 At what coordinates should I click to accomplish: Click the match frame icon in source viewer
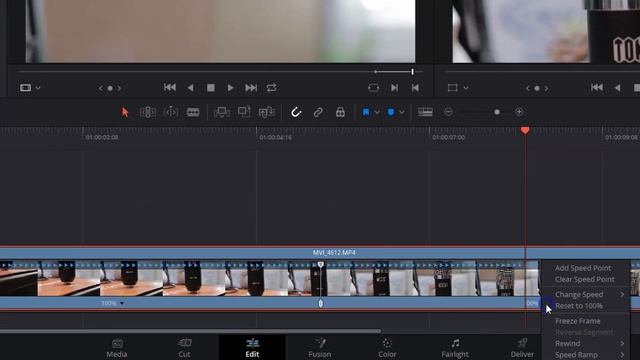(x=373, y=88)
